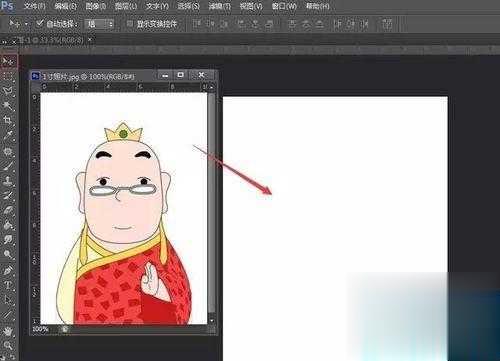500x361 pixels.
Task: Click Distribute horizontal centers in the options bar
Action: point(351,23)
